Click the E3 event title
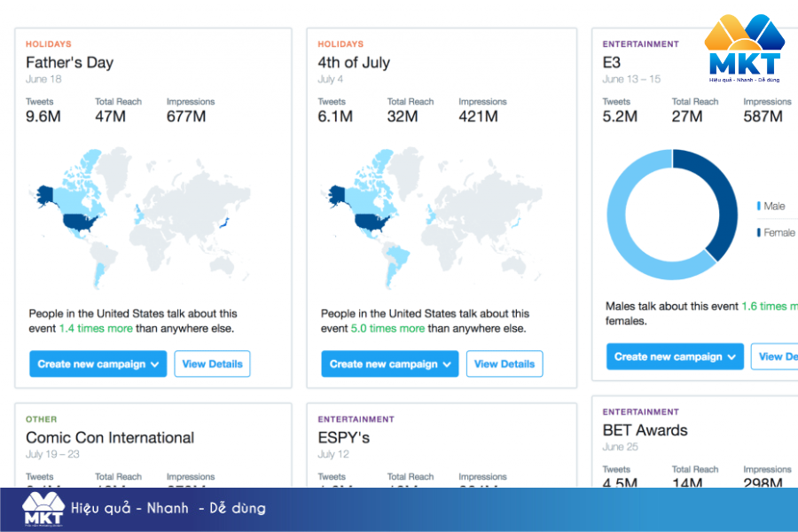This screenshot has height=532, width=798. (x=612, y=63)
